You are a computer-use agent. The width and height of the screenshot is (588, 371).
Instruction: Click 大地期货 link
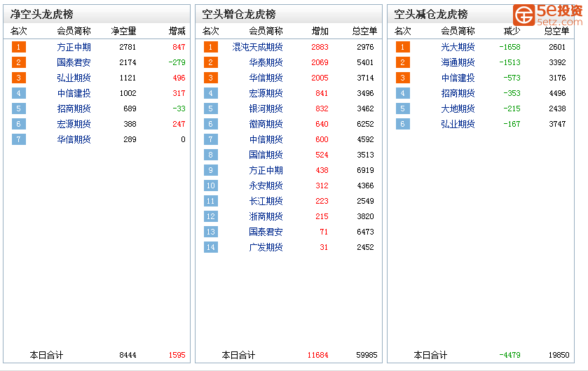point(458,108)
